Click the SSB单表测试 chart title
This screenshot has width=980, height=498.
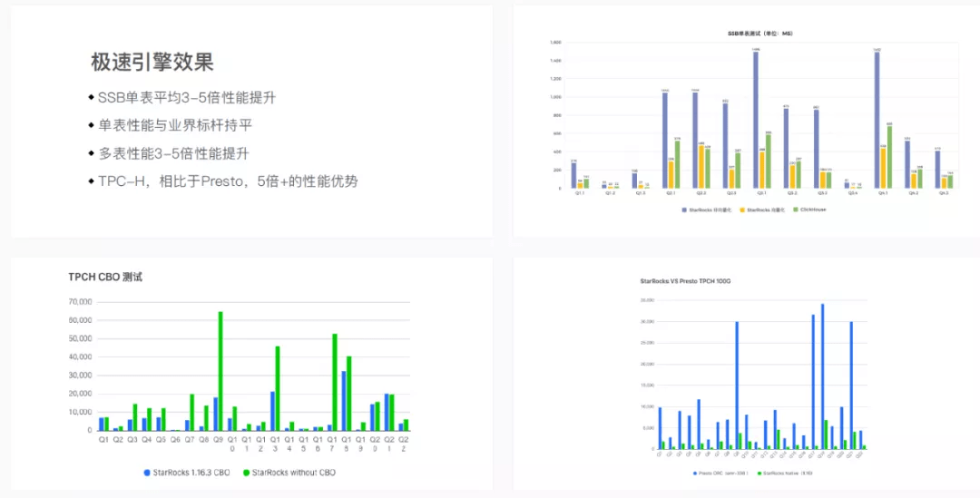(761, 34)
